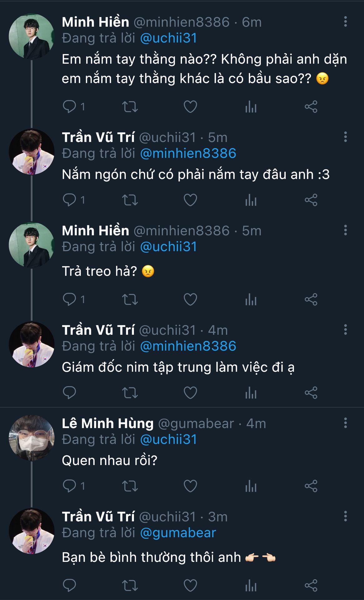Reply to the first Minh Hiền tweet
The height and width of the screenshot is (600, 364).
click(69, 107)
